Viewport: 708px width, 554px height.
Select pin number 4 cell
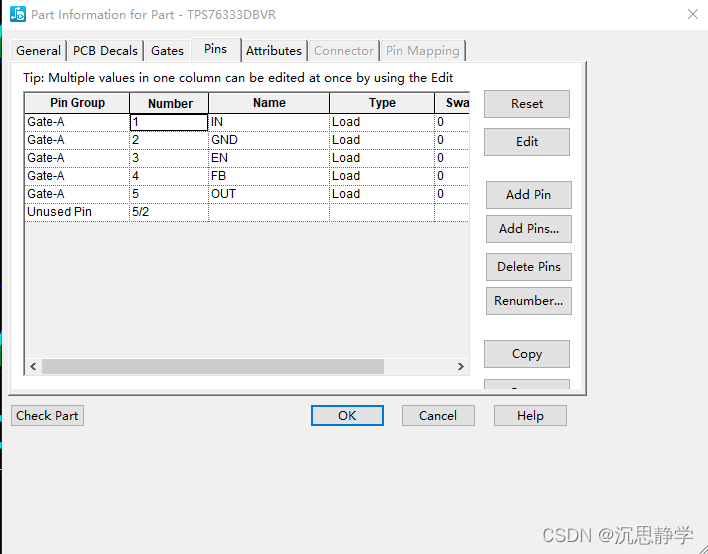click(x=169, y=176)
